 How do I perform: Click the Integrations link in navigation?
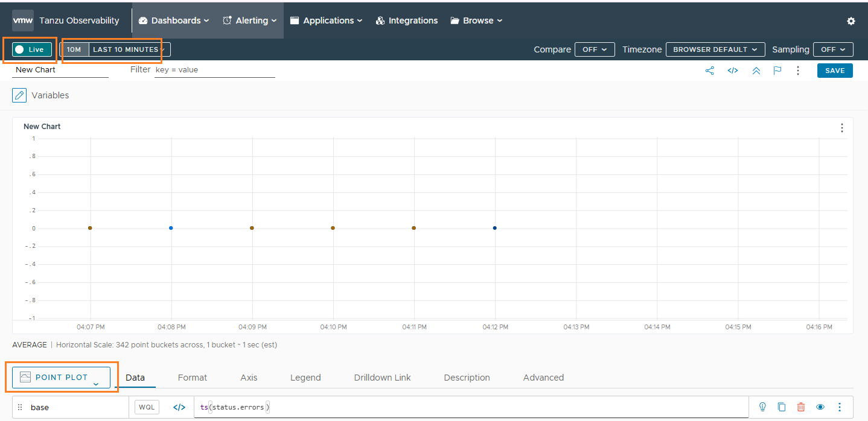(x=407, y=21)
